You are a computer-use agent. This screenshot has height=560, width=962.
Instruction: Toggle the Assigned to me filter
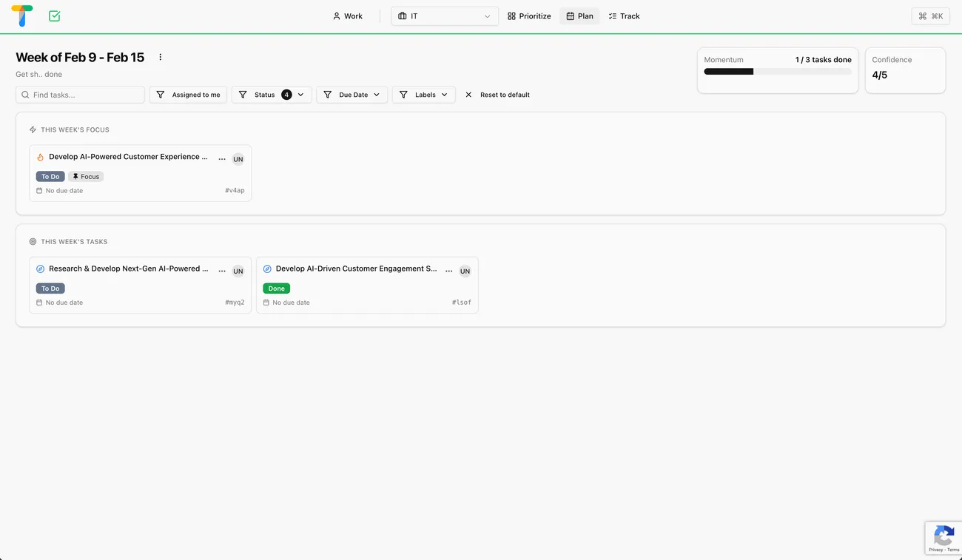click(x=188, y=95)
